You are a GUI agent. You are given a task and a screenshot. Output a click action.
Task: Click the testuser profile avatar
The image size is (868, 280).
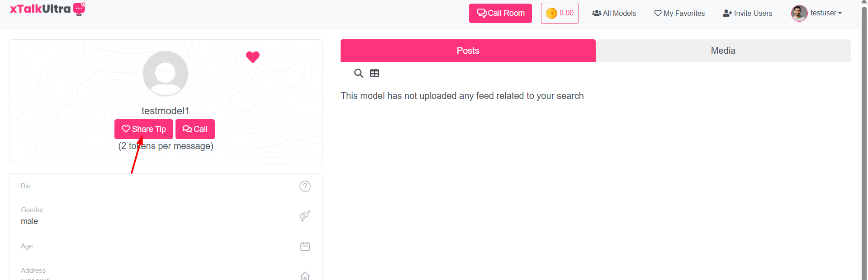[x=799, y=13]
